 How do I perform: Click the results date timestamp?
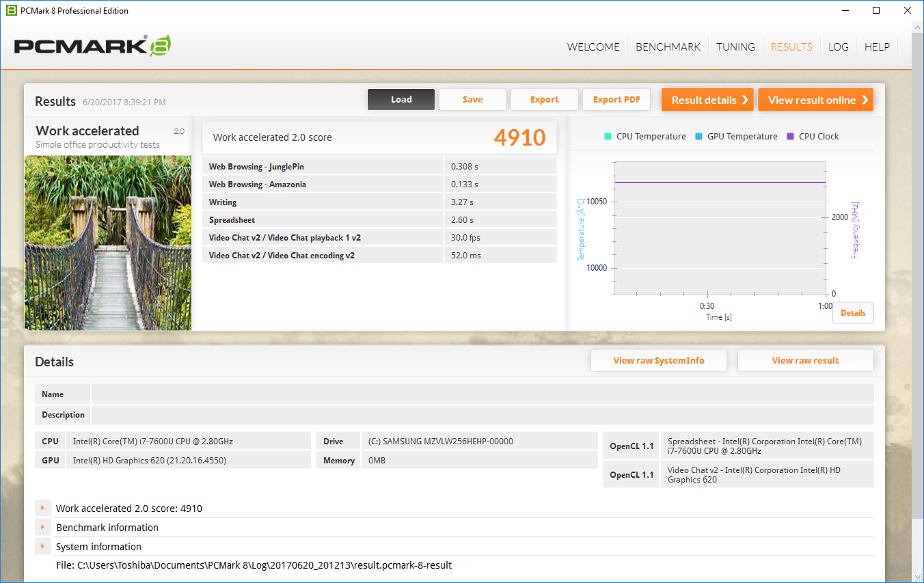[x=124, y=103]
